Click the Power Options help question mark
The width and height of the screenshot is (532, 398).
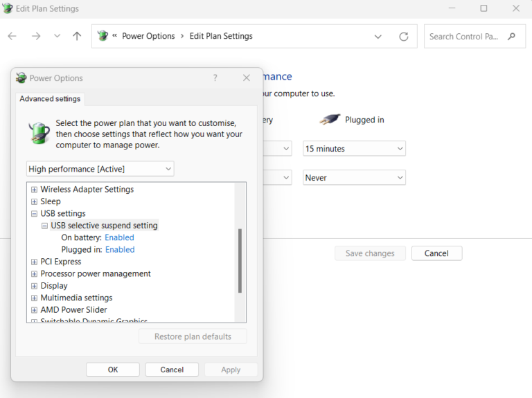(x=215, y=78)
